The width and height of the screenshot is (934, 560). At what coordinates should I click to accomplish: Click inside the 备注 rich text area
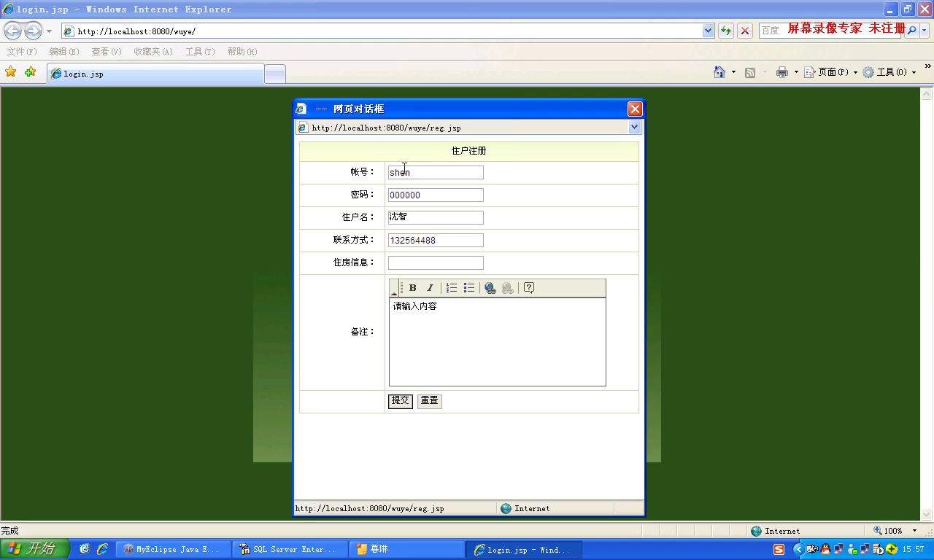tap(497, 341)
